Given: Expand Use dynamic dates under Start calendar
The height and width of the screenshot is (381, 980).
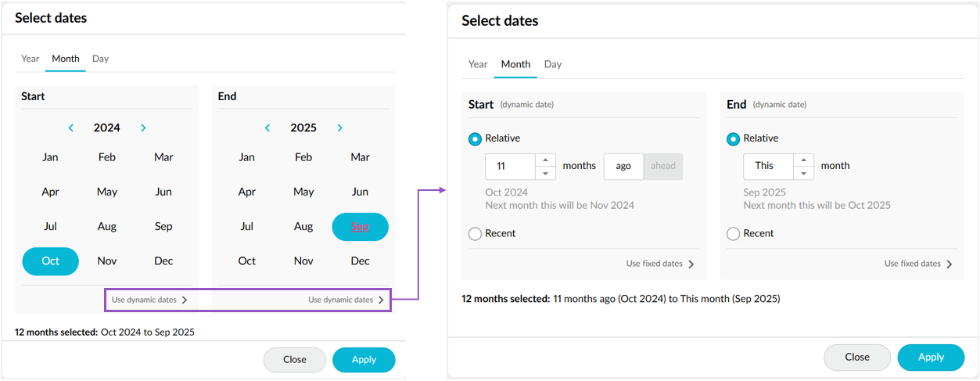Looking at the screenshot, I should coord(149,300).
